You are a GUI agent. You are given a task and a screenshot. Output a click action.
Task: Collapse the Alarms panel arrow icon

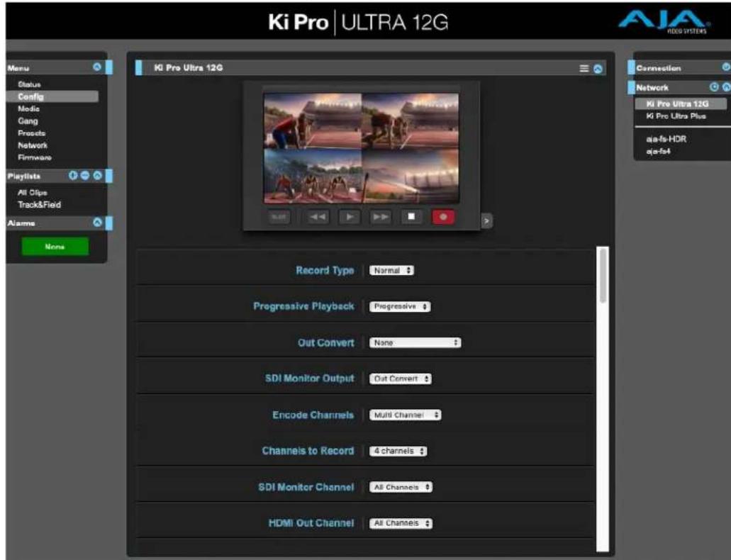coord(97,223)
